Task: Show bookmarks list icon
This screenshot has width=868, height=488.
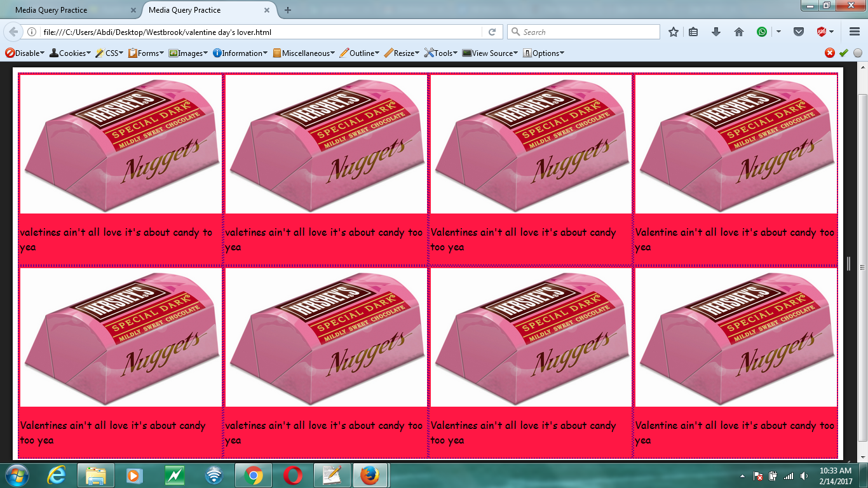Action: tap(694, 32)
